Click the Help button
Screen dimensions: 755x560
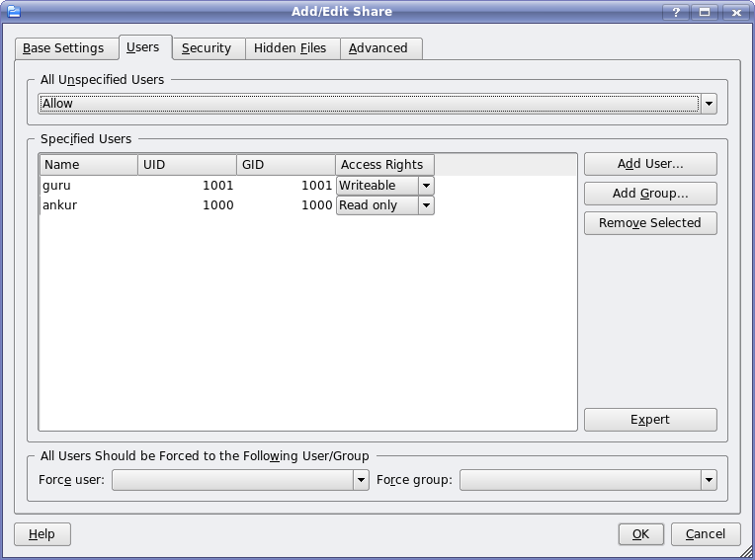pos(42,534)
